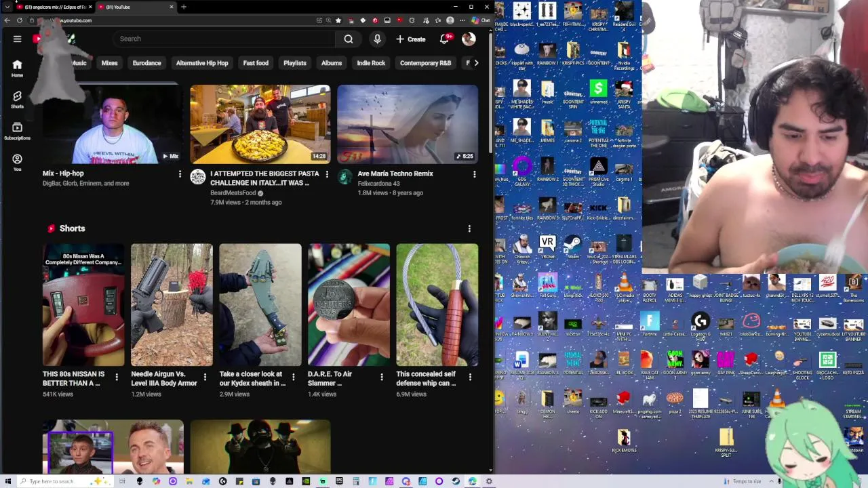Open YouTube notifications bell
Viewport: 868px width, 488px height.
pyautogui.click(x=445, y=39)
